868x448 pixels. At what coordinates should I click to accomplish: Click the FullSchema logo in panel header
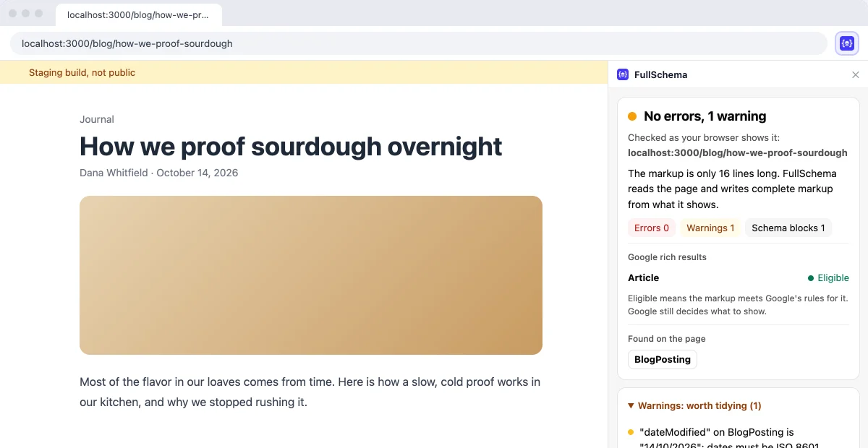click(623, 74)
